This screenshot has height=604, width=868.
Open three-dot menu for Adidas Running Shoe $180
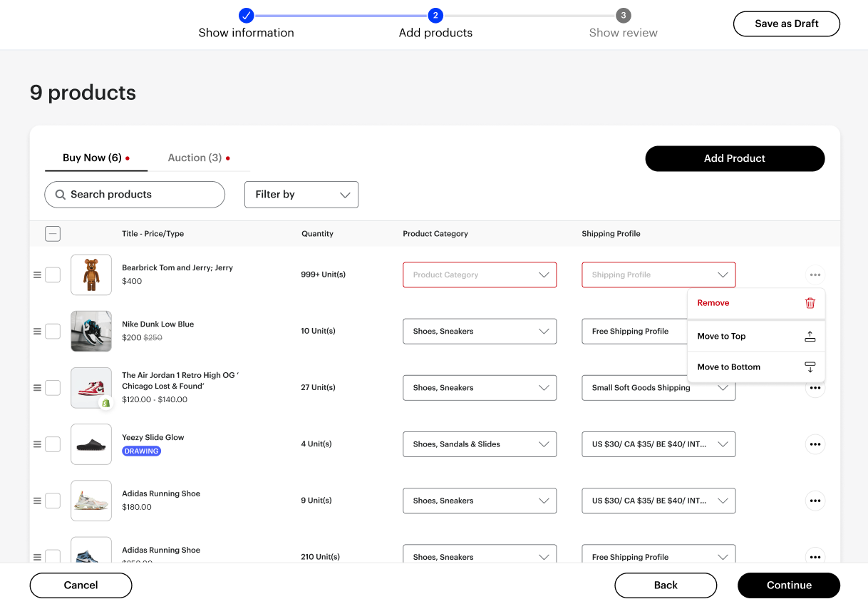[x=815, y=501]
